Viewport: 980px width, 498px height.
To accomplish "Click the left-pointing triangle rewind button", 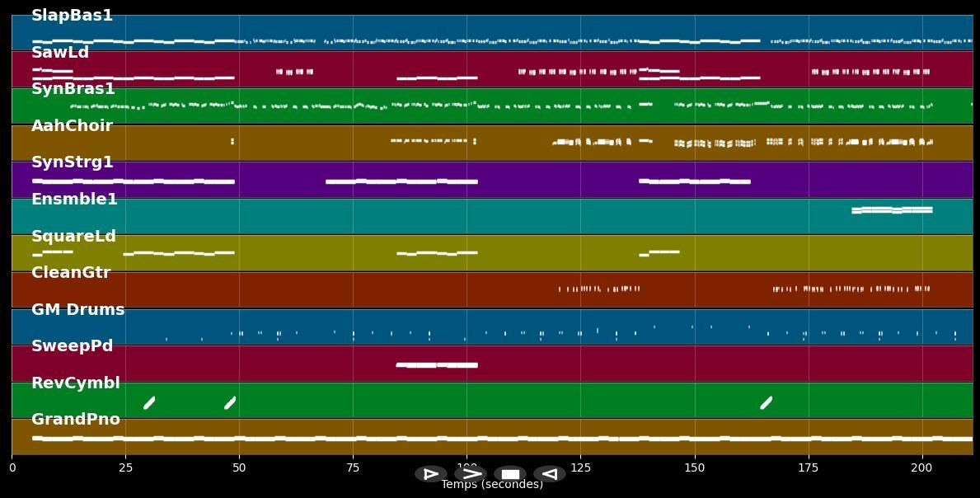I will [x=549, y=474].
